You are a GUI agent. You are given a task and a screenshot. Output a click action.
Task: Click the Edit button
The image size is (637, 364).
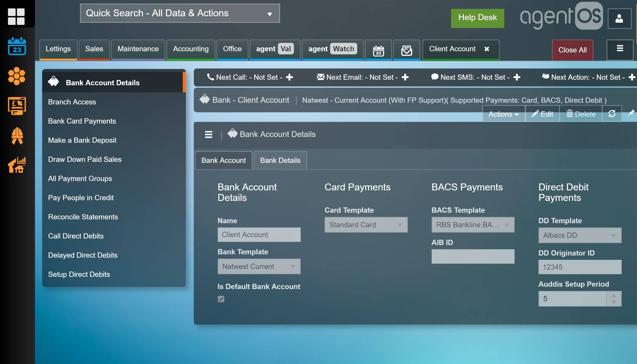point(542,114)
